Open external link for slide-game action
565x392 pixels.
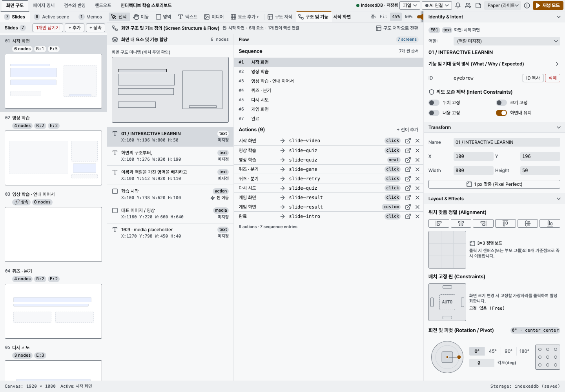point(408,169)
